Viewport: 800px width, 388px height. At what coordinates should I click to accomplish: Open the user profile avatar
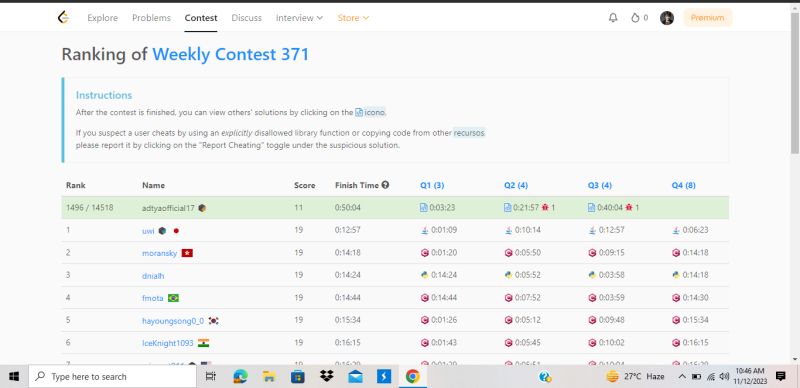[x=667, y=18]
